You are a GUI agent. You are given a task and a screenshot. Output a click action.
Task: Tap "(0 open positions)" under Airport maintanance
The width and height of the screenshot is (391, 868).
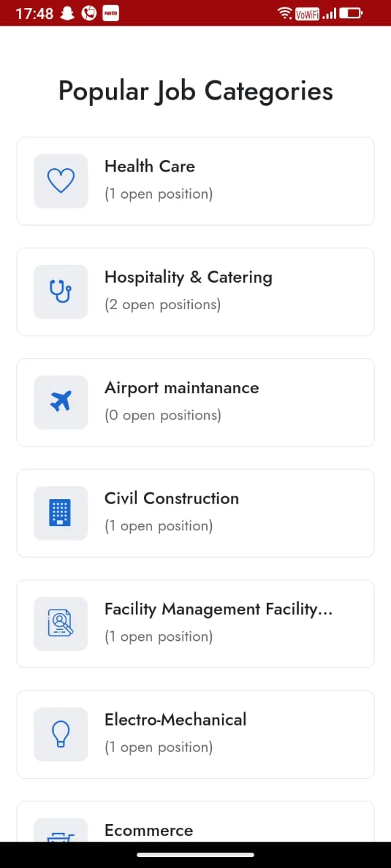[163, 415]
